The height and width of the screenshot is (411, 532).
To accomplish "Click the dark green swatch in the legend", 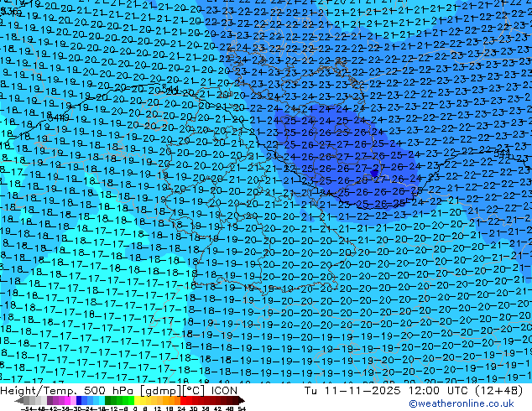I will [x=107, y=401].
